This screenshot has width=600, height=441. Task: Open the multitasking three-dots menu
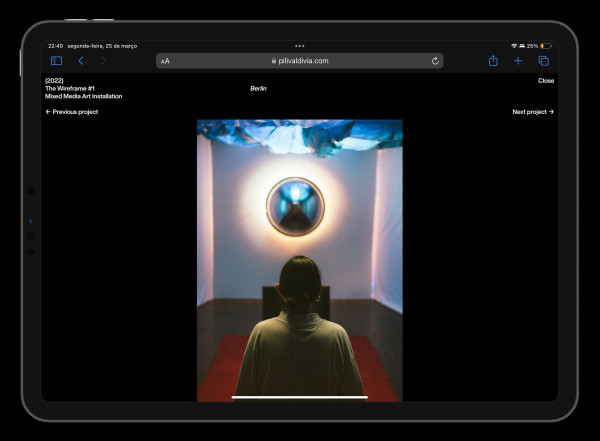pos(300,45)
